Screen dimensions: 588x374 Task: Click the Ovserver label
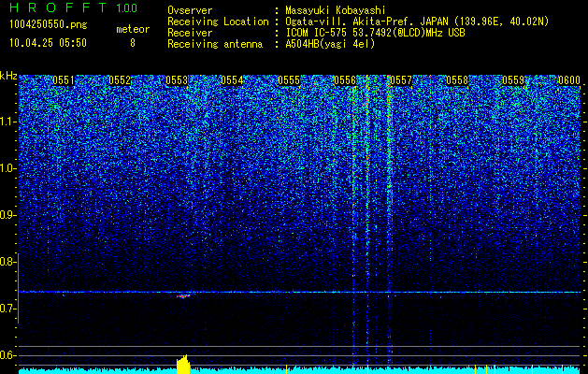pos(190,10)
